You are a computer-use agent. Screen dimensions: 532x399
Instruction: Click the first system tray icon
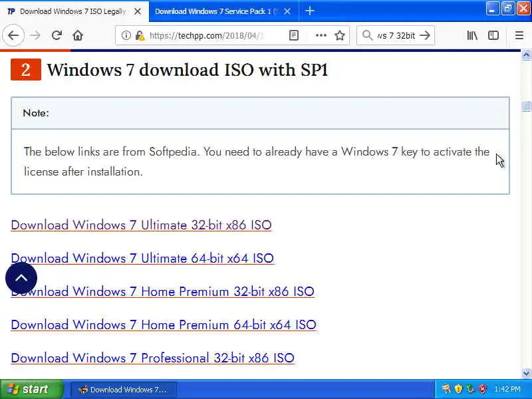point(446,389)
